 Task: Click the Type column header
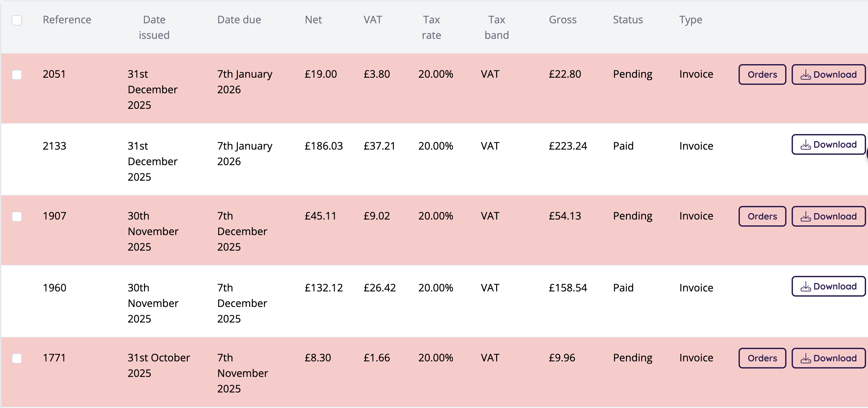(690, 20)
